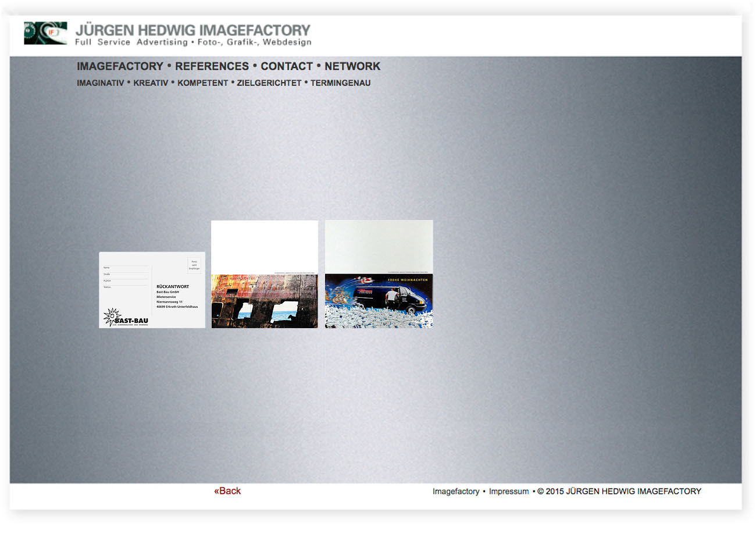Open the Impressum page in footer

pyautogui.click(x=509, y=492)
